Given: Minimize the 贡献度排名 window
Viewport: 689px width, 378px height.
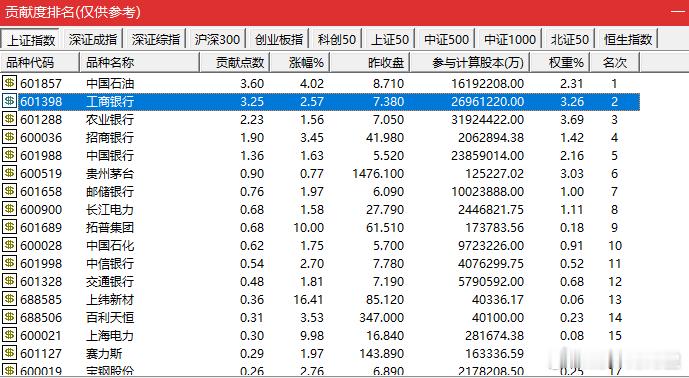Looking at the screenshot, I should tap(678, 11).
